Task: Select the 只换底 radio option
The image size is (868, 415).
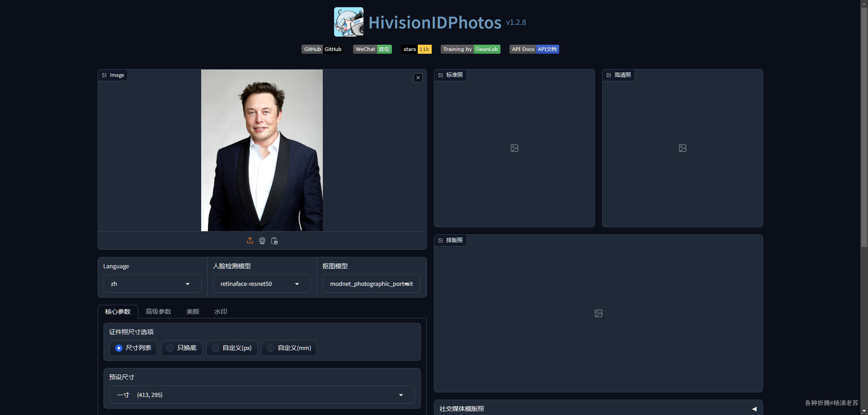Action: coord(182,348)
